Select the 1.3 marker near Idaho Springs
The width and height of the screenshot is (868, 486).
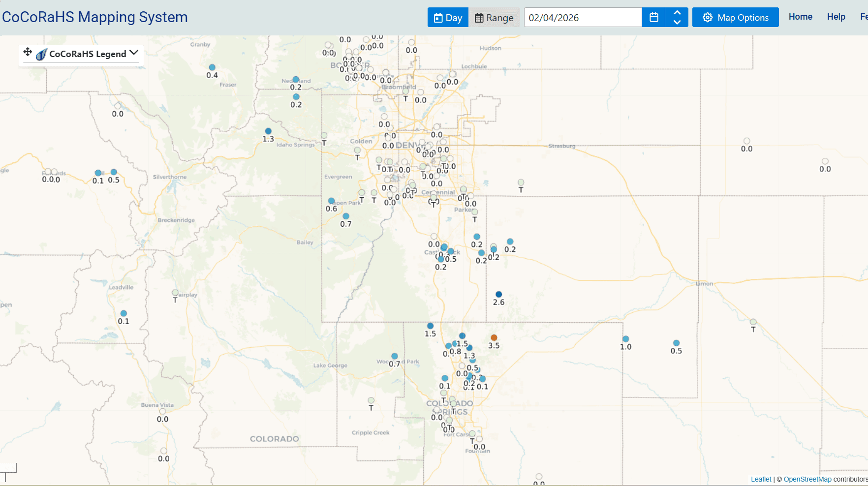point(268,131)
